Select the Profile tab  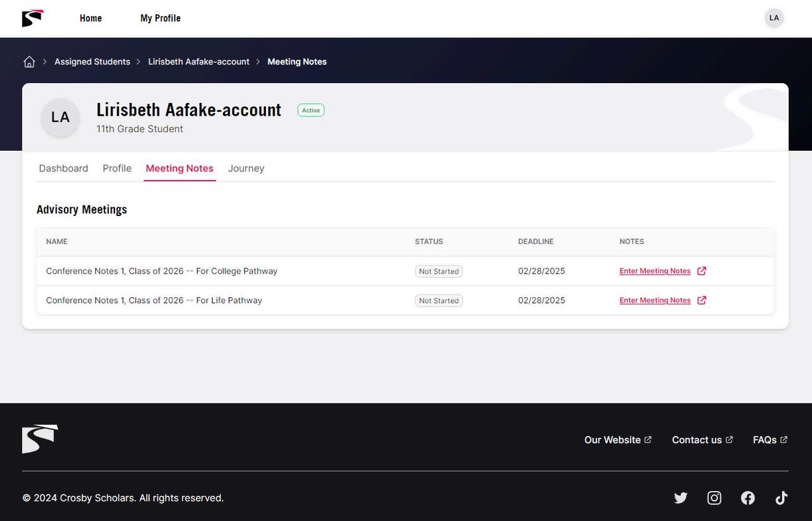click(117, 169)
